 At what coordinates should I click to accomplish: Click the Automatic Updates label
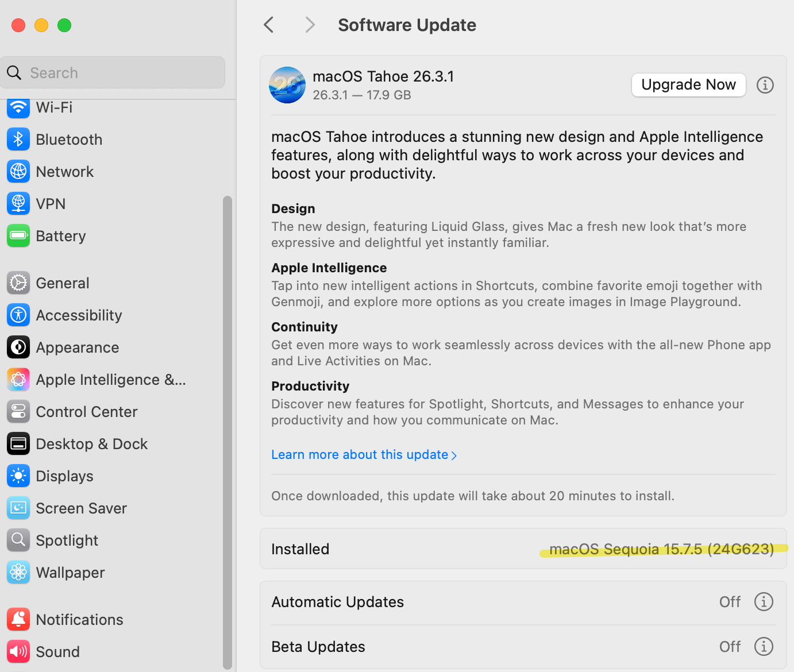[337, 602]
